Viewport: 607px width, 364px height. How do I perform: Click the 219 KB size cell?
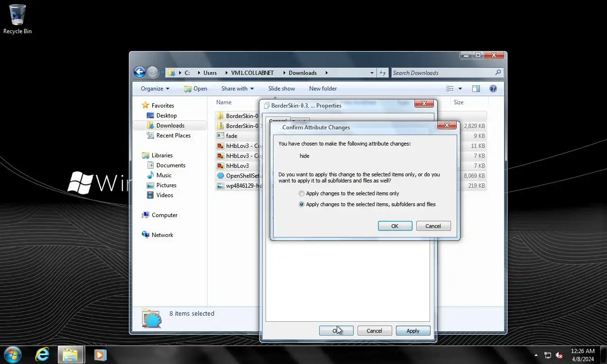(477, 186)
